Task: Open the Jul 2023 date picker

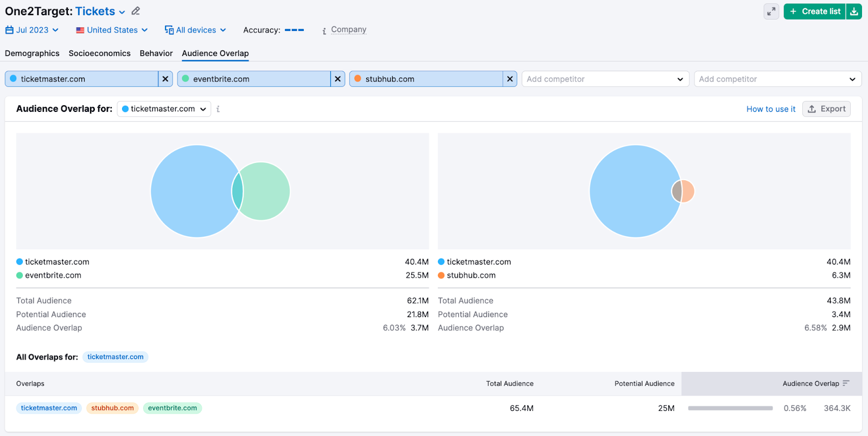Action: pyautogui.click(x=32, y=30)
